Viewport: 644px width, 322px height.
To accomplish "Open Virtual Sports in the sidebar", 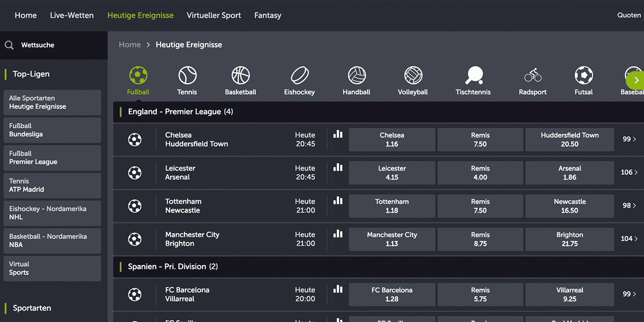I will point(52,268).
